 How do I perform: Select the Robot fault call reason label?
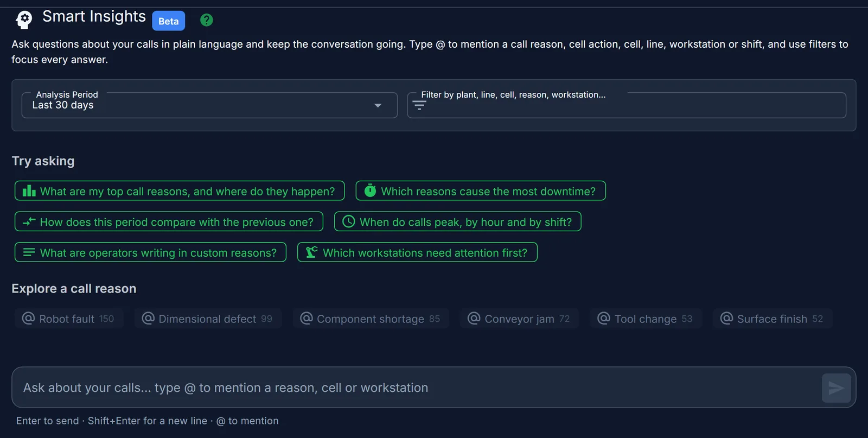(67, 319)
